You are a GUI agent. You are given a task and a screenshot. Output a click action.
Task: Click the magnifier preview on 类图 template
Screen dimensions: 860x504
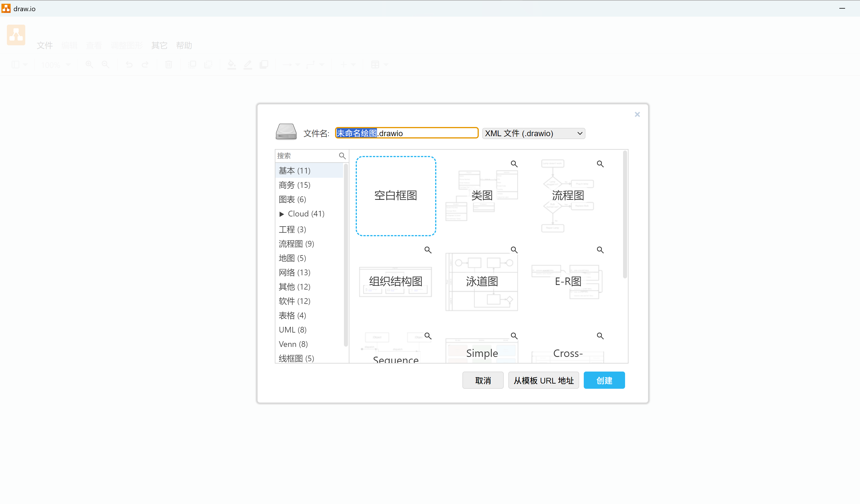click(514, 164)
